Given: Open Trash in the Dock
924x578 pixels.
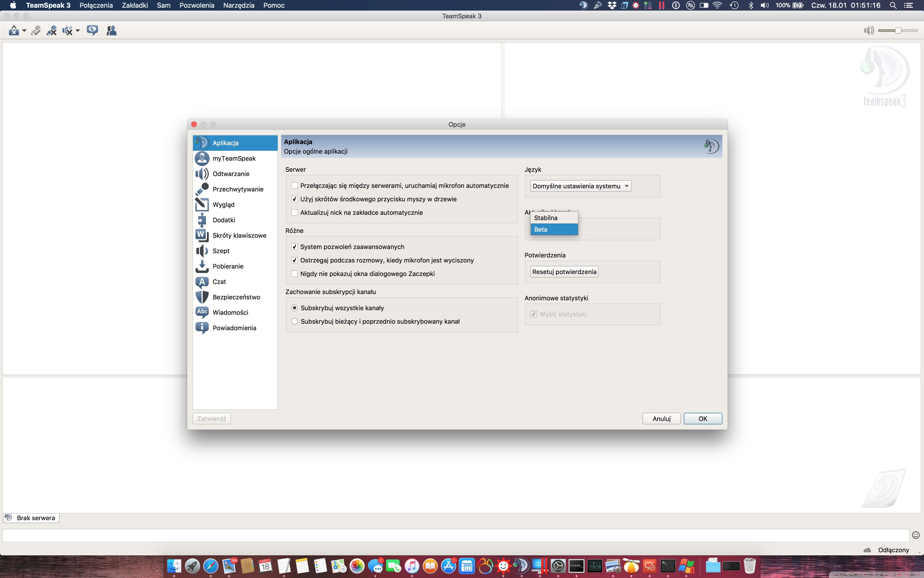Looking at the screenshot, I should click(750, 566).
